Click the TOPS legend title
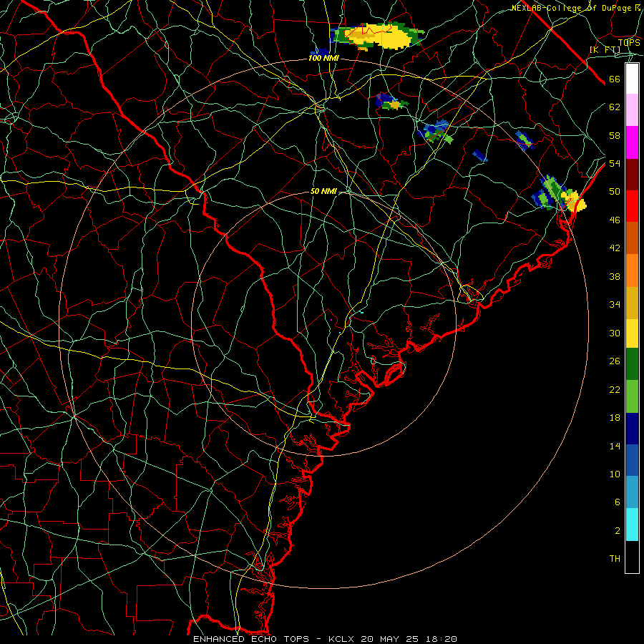 pos(628,43)
